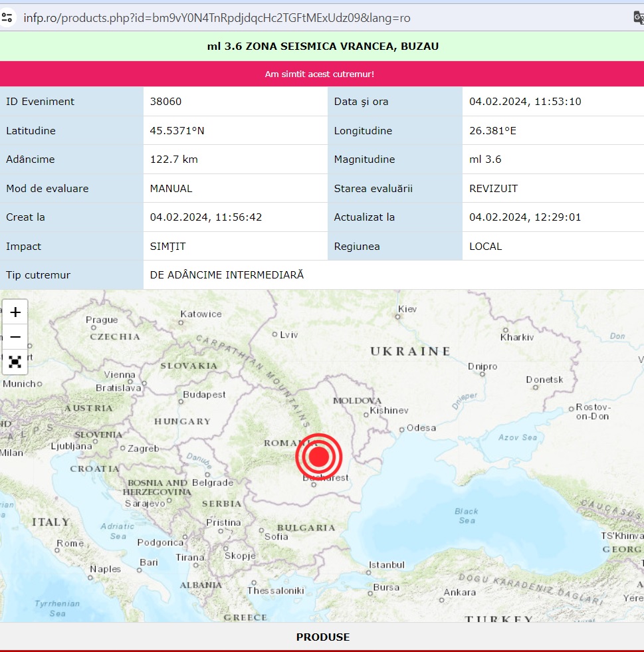Click the Budapest city label on map

click(205, 394)
